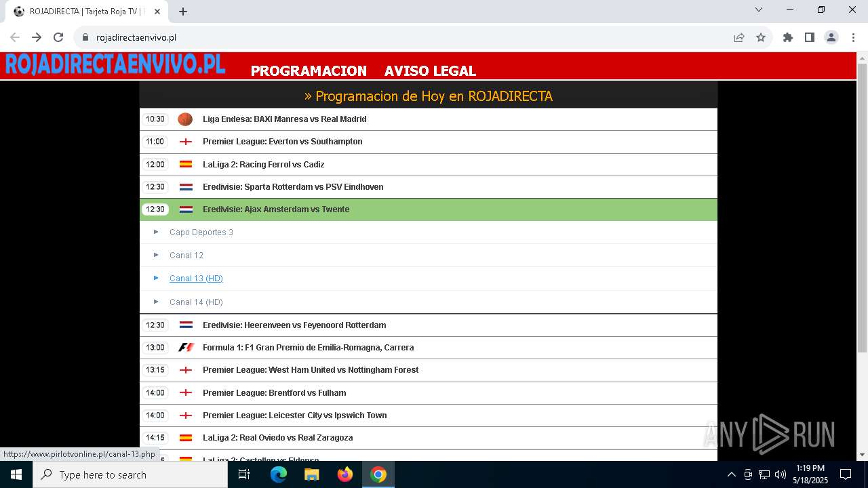Click the 13:00 time badge
The width and height of the screenshot is (868, 488).
(x=155, y=347)
